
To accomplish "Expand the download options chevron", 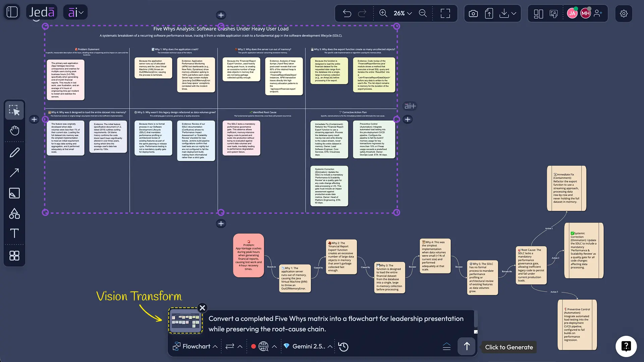I will point(514,13).
